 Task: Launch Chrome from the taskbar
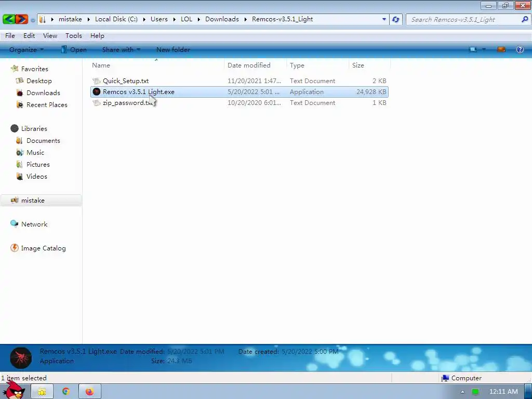66,392
